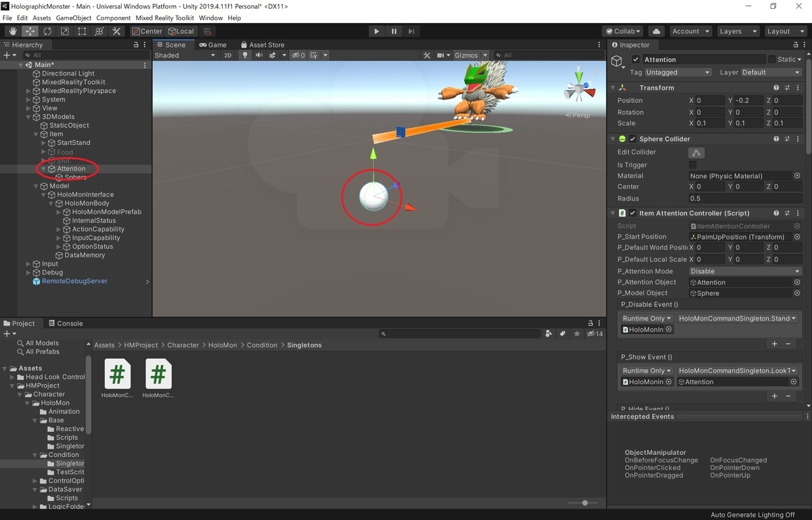Open Shaded draw mode dropdown
The image size is (812, 520).
click(185, 56)
